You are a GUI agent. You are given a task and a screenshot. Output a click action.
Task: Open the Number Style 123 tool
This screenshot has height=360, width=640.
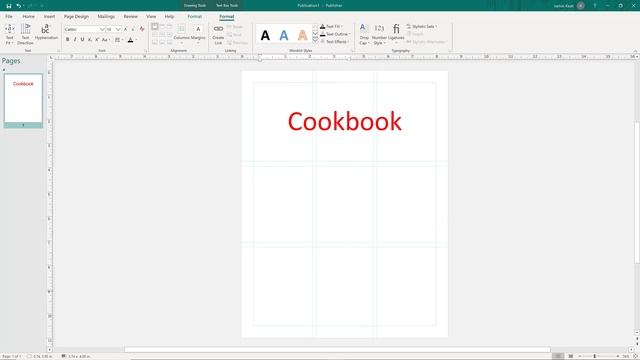point(379,34)
